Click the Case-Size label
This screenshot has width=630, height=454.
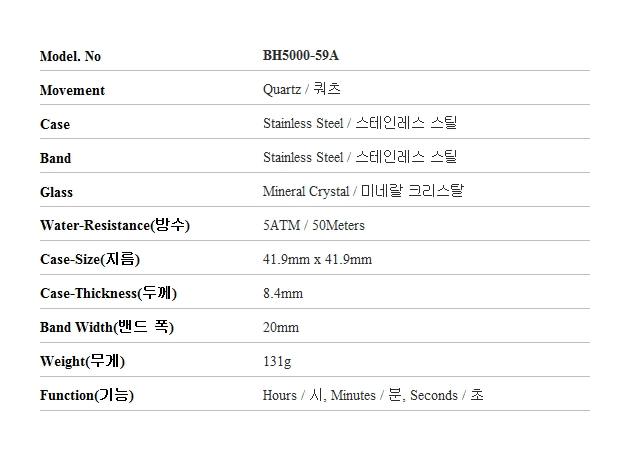coord(90,259)
